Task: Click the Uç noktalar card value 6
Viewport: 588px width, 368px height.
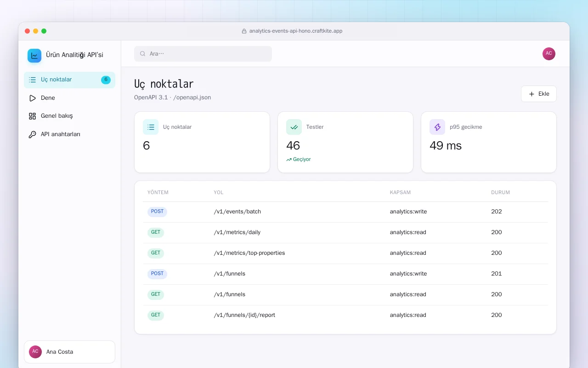Action: tap(147, 146)
